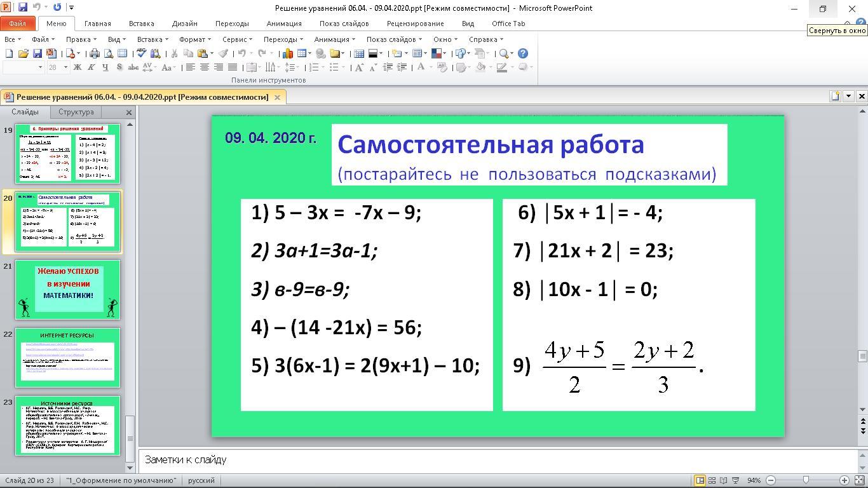Select slide 22 thumbnail Интернет ресурсы
This screenshot has width=868, height=488.
pos(67,358)
